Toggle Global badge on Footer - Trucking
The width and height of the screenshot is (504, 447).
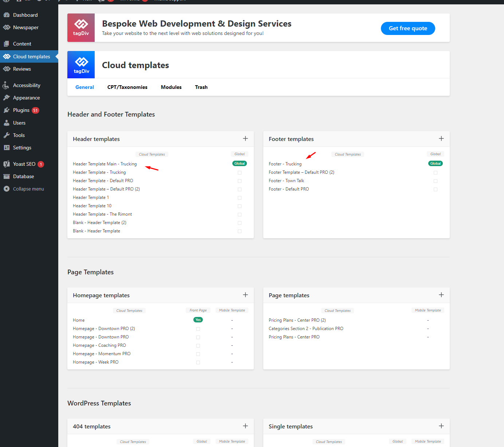click(x=436, y=164)
